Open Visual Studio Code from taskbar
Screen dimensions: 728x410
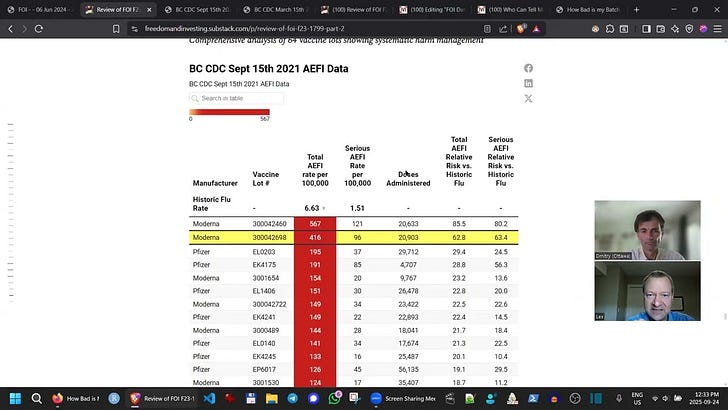(x=209, y=398)
